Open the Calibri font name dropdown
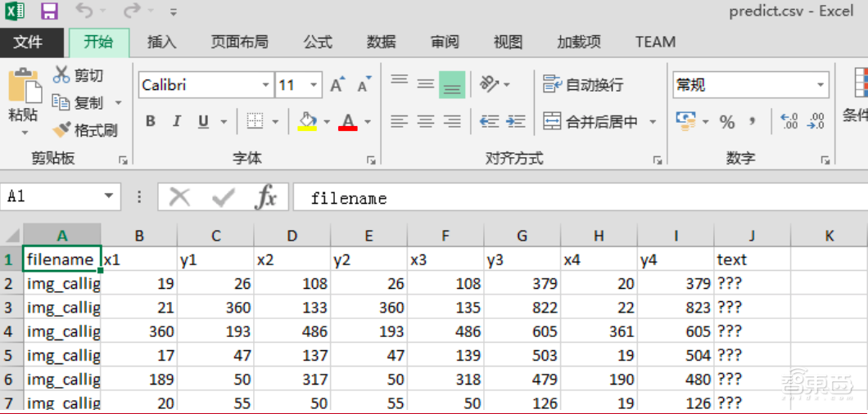 tap(266, 85)
